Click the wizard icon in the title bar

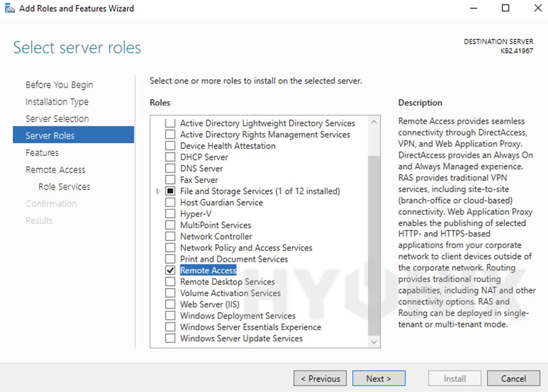pos(9,8)
